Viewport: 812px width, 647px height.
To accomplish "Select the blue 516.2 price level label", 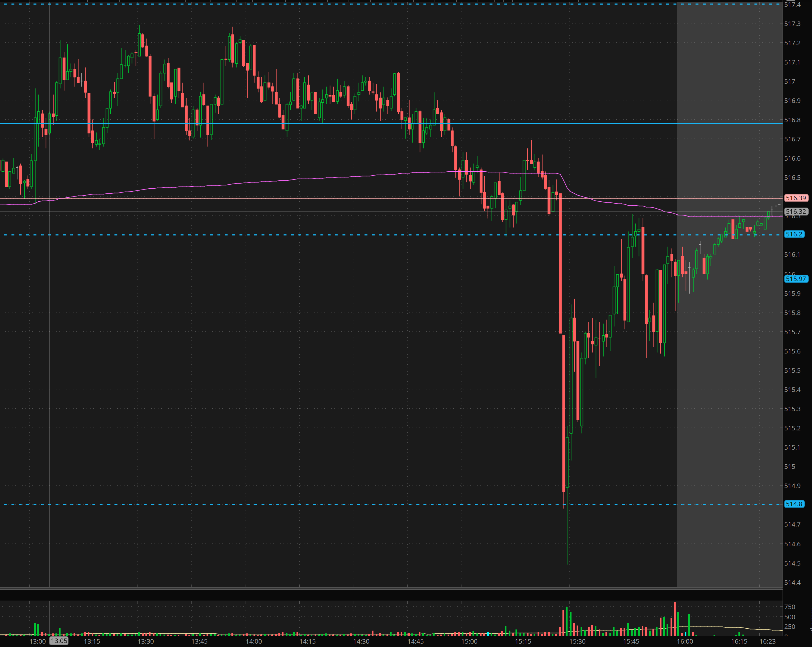I will point(794,234).
